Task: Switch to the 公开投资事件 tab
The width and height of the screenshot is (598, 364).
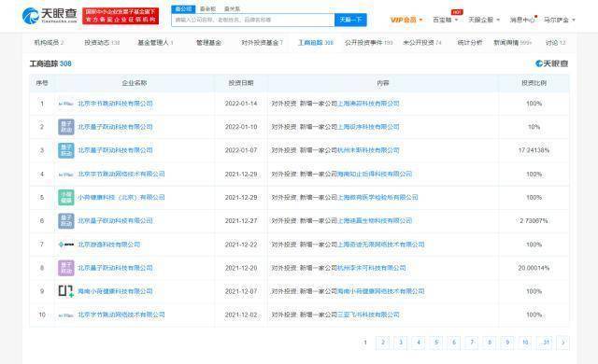Action: click(368, 43)
